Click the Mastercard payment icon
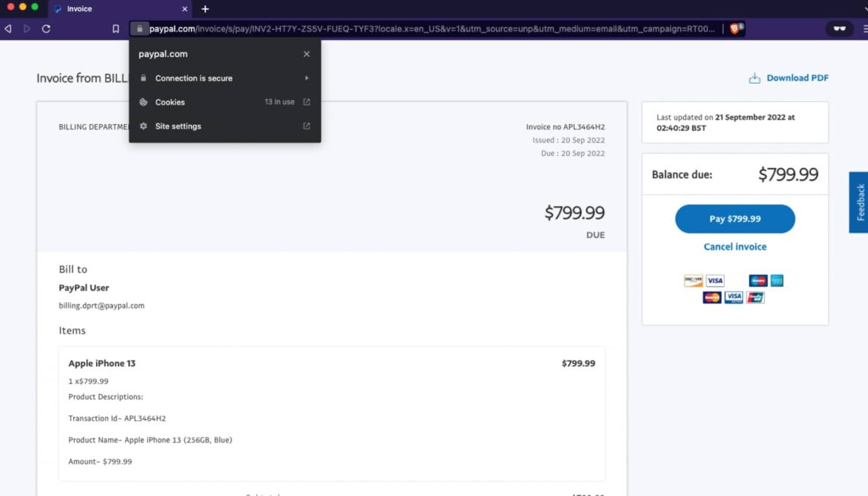The image size is (868, 496). click(711, 297)
